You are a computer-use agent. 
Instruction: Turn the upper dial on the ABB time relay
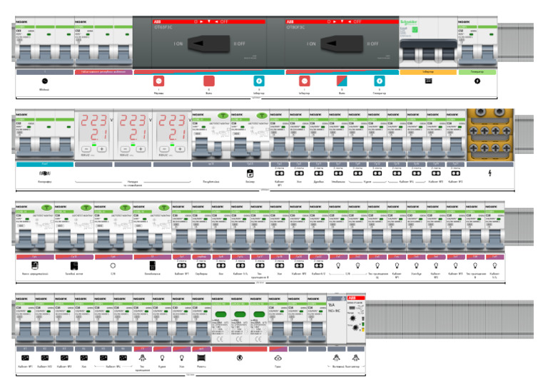point(352,319)
